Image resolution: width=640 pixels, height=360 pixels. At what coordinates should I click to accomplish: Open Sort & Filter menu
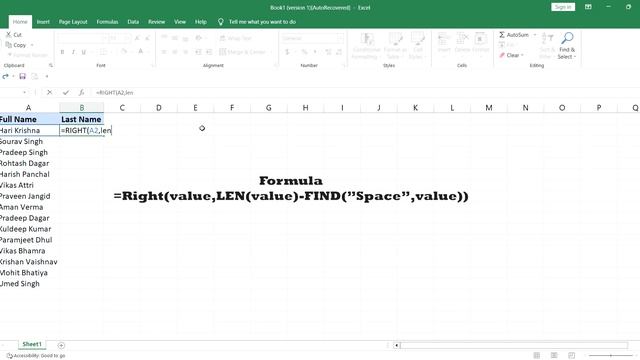point(547,46)
